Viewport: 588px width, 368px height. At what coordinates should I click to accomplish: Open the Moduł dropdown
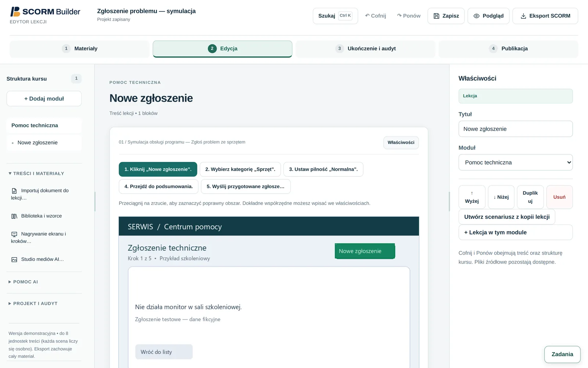[x=516, y=162]
